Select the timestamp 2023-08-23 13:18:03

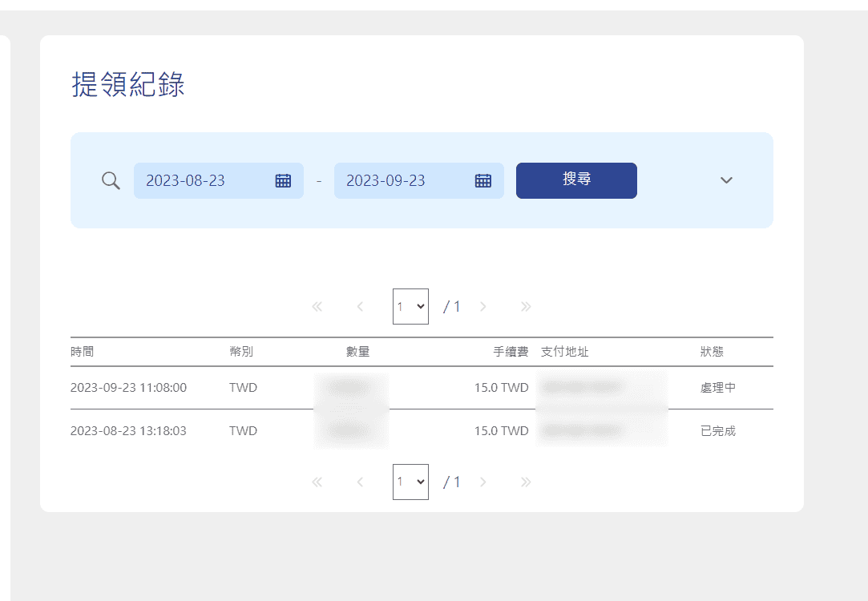point(128,430)
